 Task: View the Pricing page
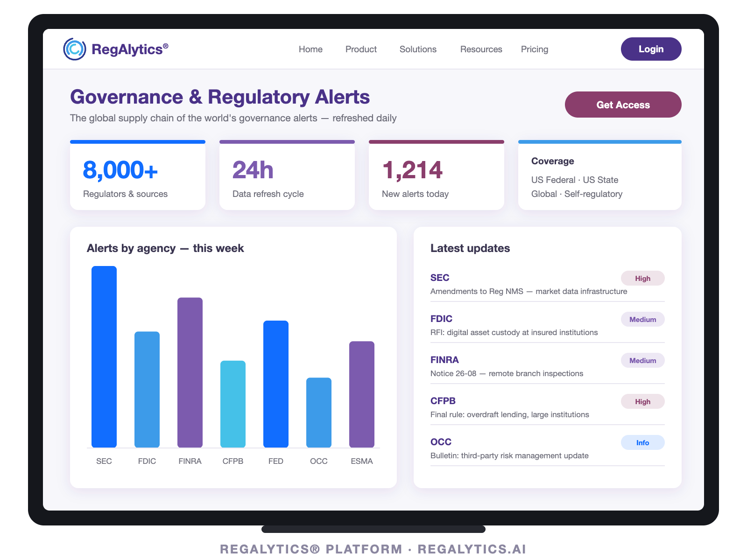tap(535, 49)
